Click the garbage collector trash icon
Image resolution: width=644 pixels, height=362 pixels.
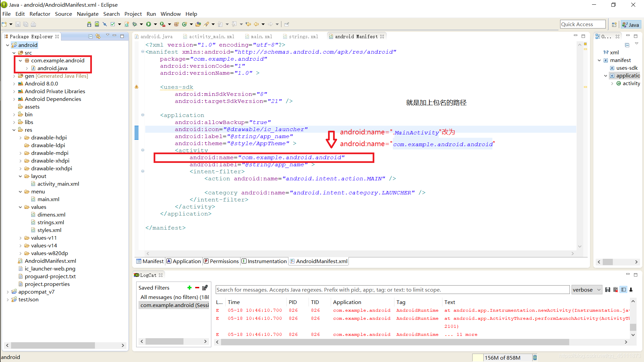coord(535,358)
